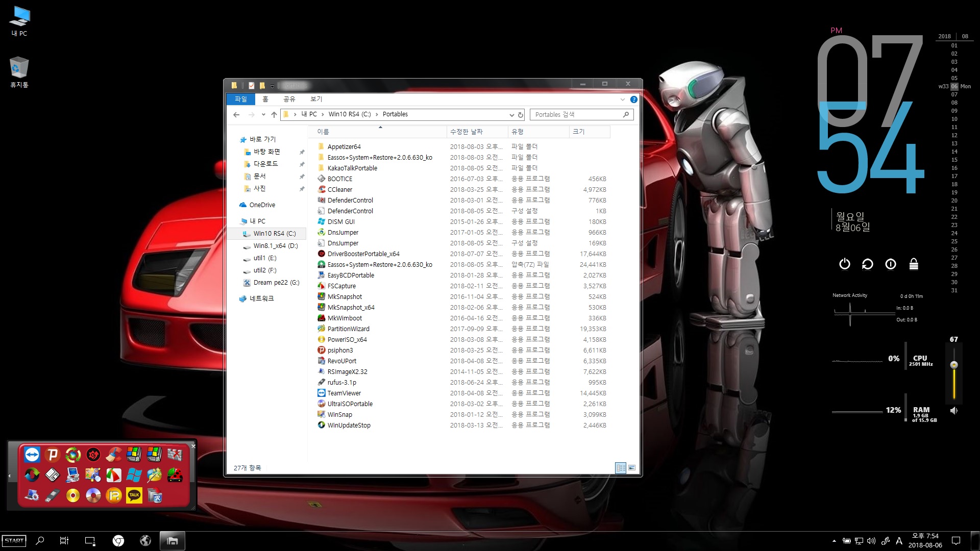980x551 pixels.
Task: Click the shutdown power icon on desktop widget
Action: tap(845, 264)
